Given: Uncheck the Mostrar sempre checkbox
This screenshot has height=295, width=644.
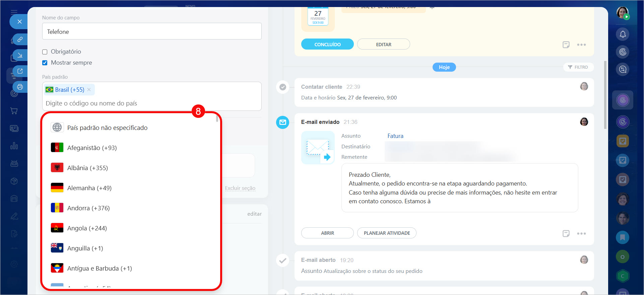Looking at the screenshot, I should click(45, 63).
